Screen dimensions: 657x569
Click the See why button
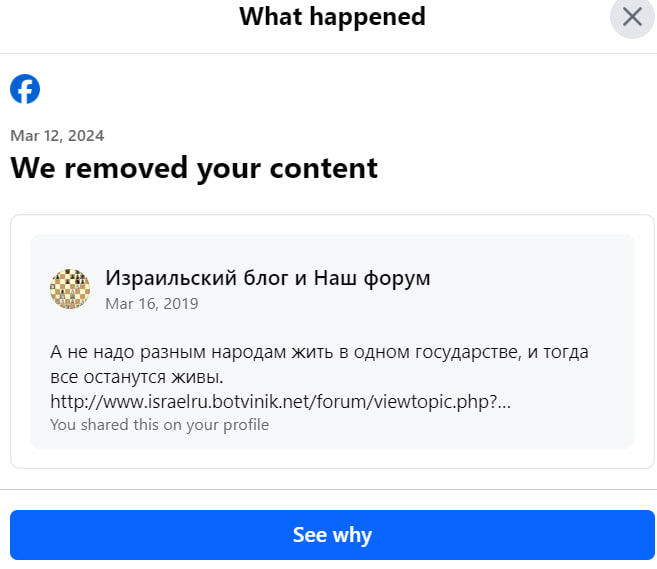click(332, 535)
